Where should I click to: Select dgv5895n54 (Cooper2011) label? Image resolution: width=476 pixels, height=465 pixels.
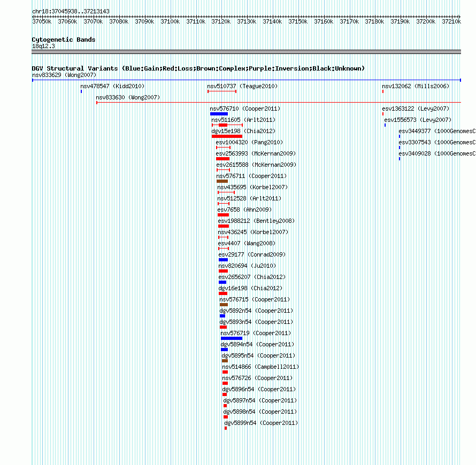pyautogui.click(x=258, y=355)
